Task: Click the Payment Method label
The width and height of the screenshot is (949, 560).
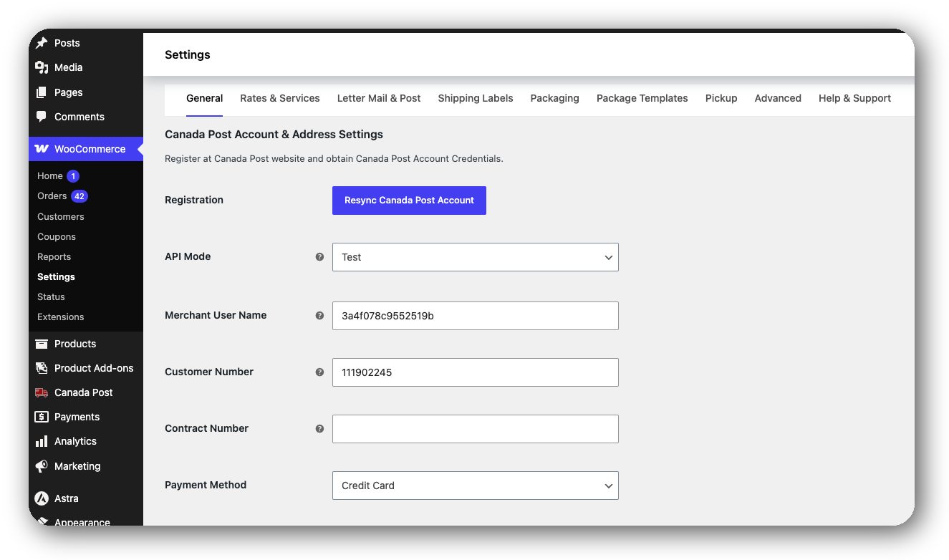Action: 206,485
